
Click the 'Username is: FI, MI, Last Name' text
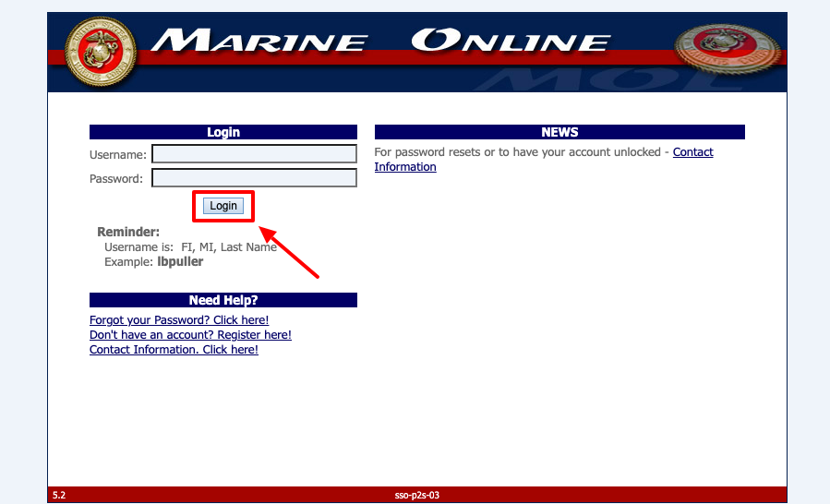[x=190, y=247]
